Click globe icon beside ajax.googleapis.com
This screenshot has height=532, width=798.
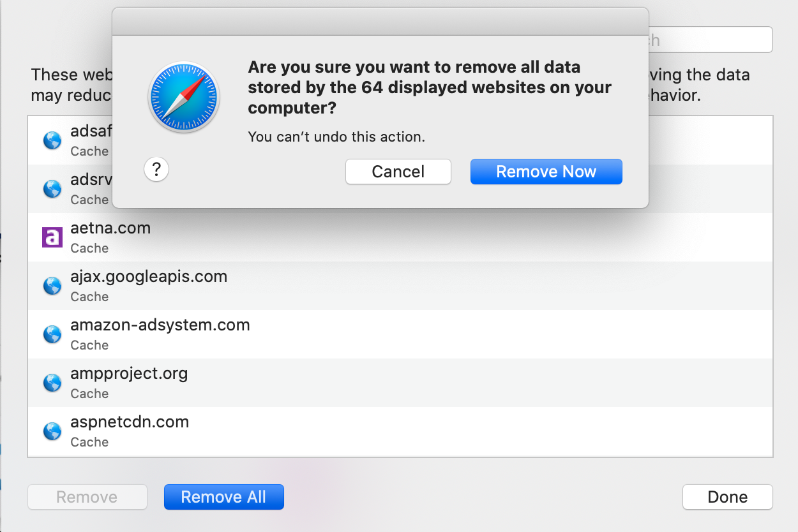[52, 286]
